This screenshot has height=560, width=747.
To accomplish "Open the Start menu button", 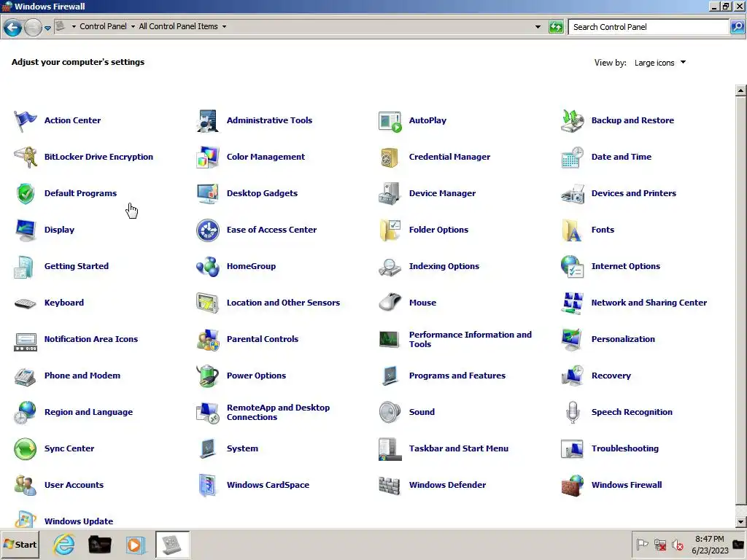I will coord(20,544).
